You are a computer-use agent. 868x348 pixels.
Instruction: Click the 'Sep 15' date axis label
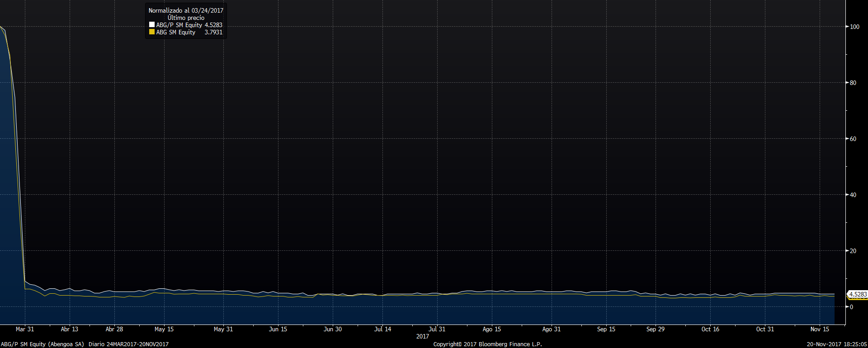(606, 329)
